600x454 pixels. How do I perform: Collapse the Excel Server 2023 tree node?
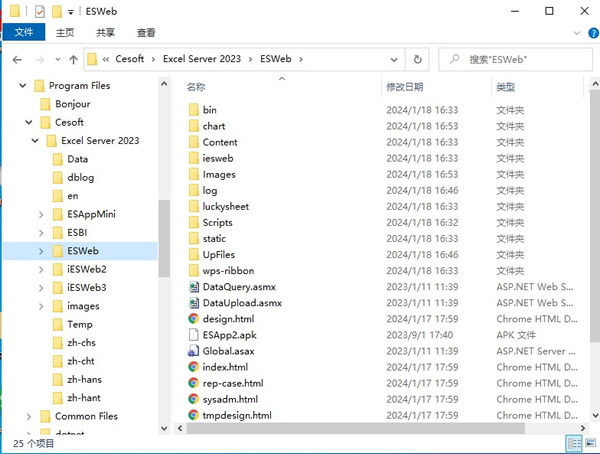pos(36,141)
